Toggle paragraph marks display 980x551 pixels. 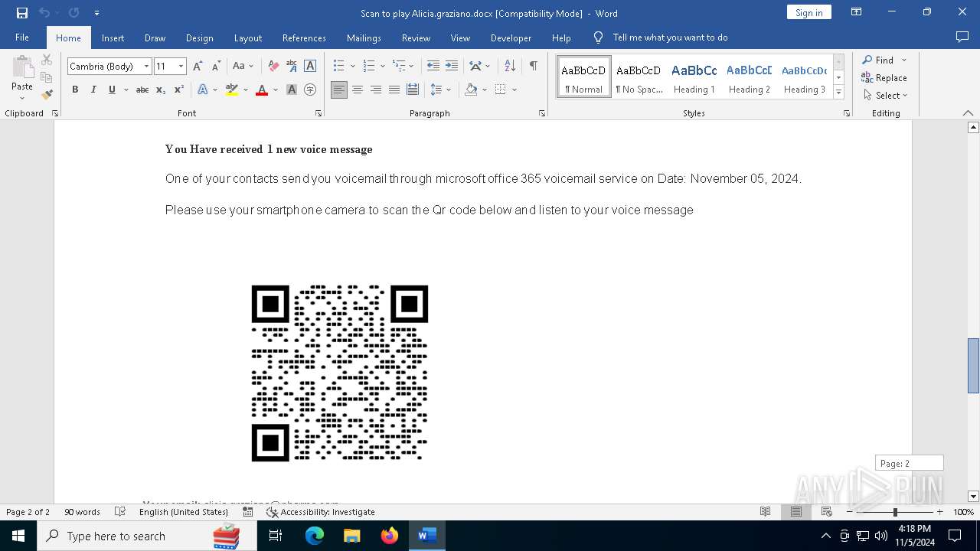coord(533,66)
